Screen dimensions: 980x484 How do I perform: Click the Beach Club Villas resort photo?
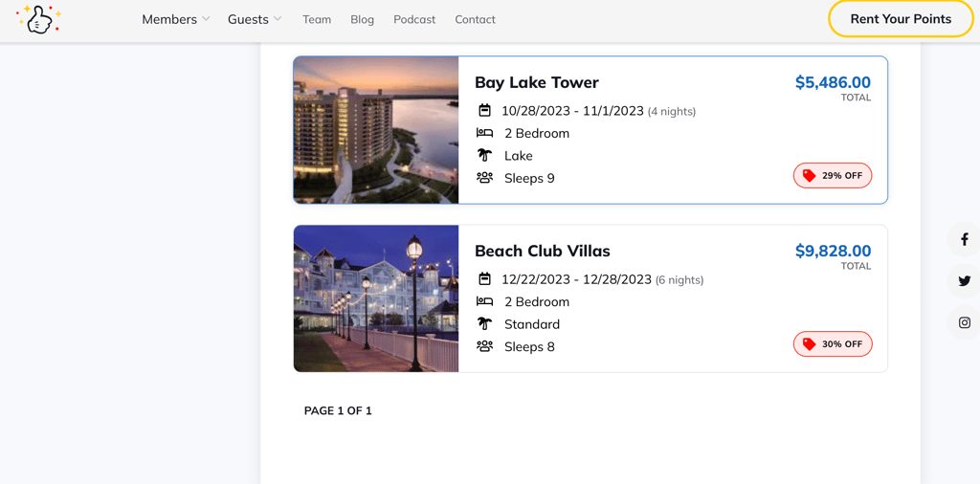click(x=375, y=298)
